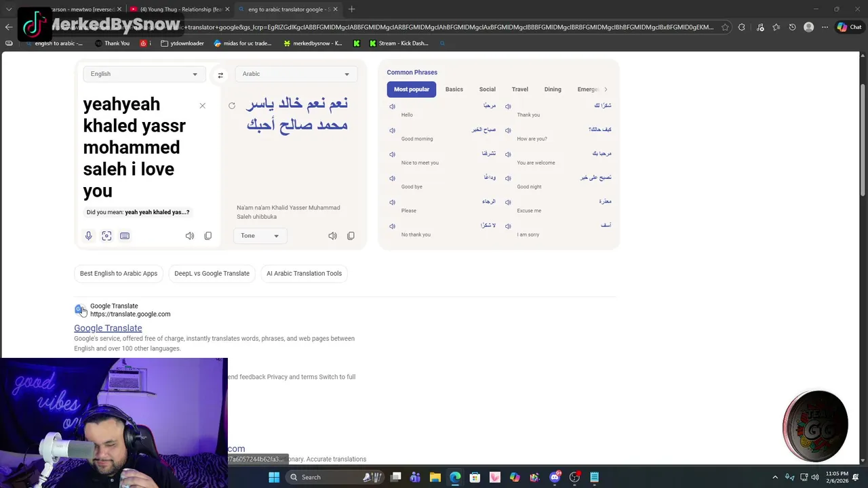Click DeepL vs Google Translate chip

212,273
